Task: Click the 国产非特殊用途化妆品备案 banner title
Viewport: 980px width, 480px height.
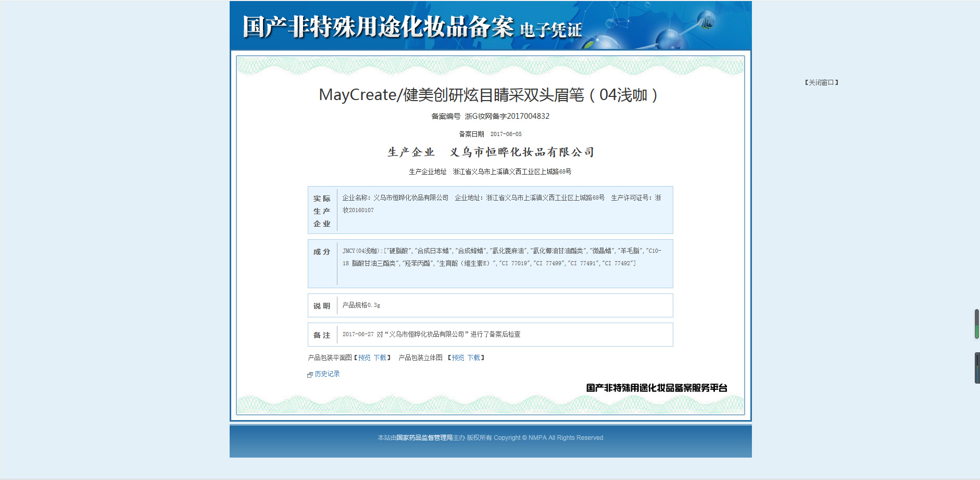Action: tap(378, 27)
